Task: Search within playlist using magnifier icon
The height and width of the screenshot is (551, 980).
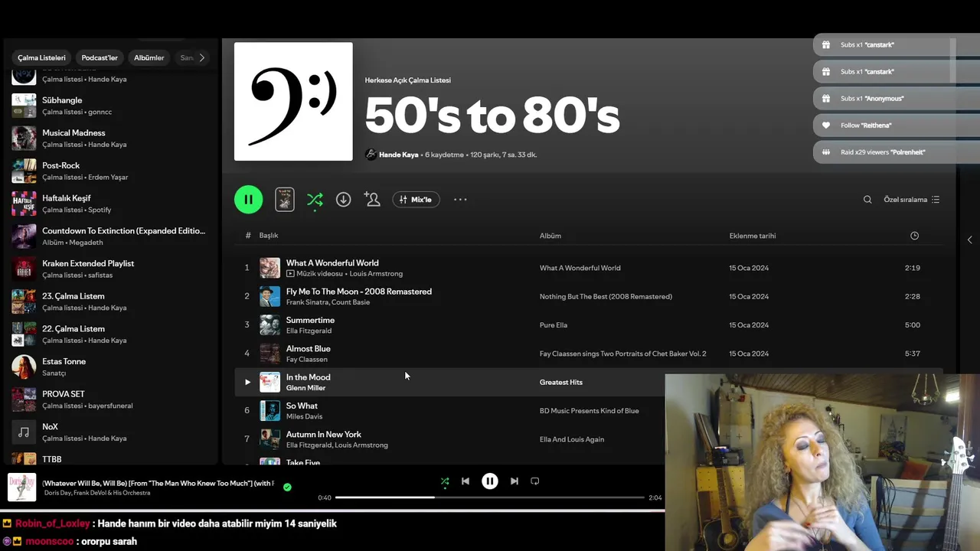Action: 867,200
